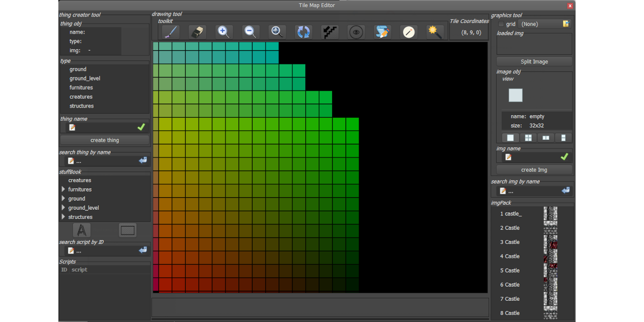Click the Split Image button
The height and width of the screenshot is (322, 644).
point(534,61)
